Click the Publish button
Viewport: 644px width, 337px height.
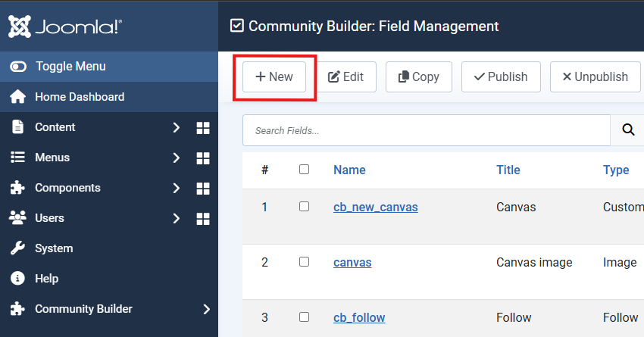[501, 76]
